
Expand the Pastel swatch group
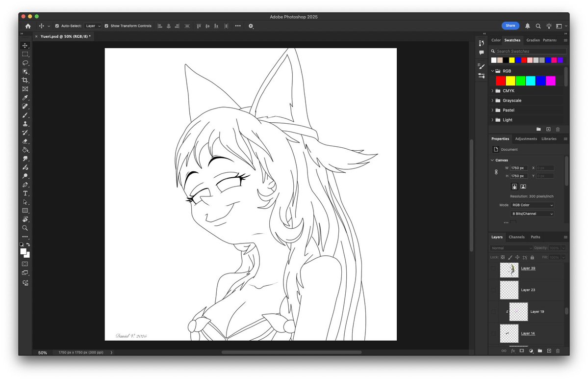[493, 110]
